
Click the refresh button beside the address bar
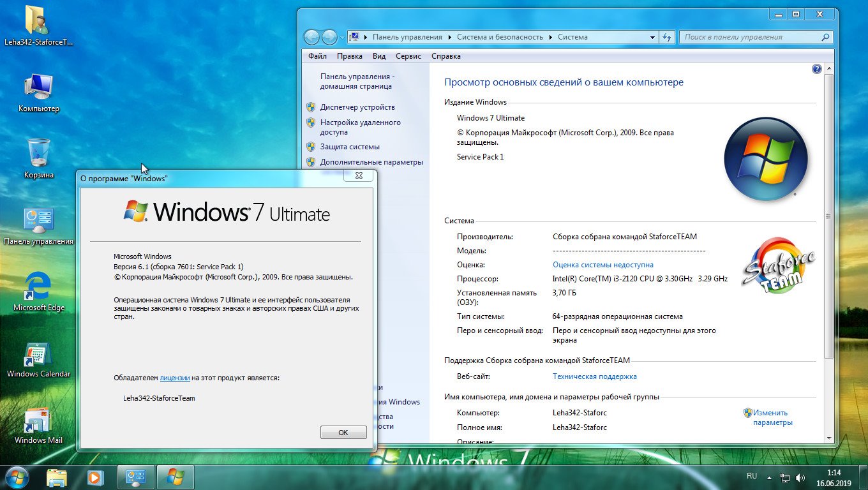point(667,37)
